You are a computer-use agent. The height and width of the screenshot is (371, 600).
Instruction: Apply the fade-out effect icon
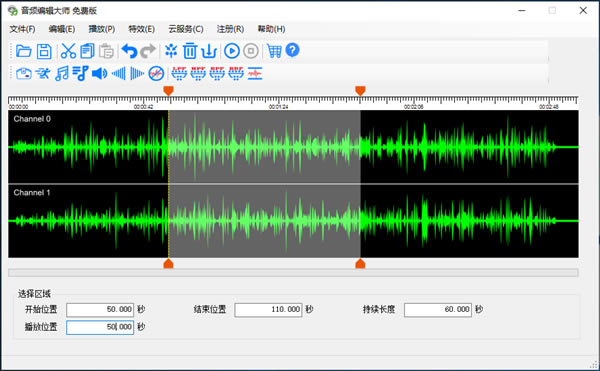137,73
